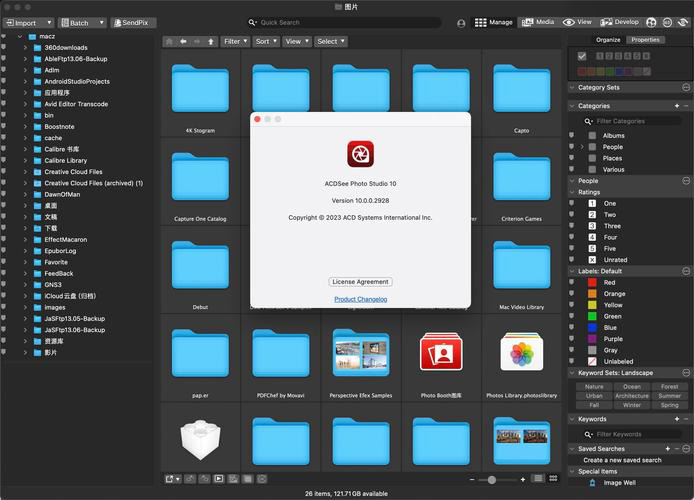Open the View dropdown in the file toolbar
This screenshot has width=694, height=500.
[x=297, y=42]
